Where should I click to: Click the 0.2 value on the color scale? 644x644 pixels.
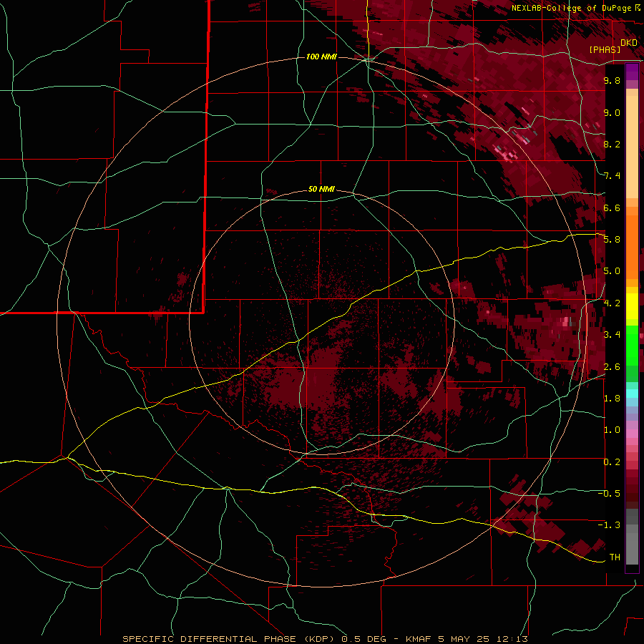point(612,462)
